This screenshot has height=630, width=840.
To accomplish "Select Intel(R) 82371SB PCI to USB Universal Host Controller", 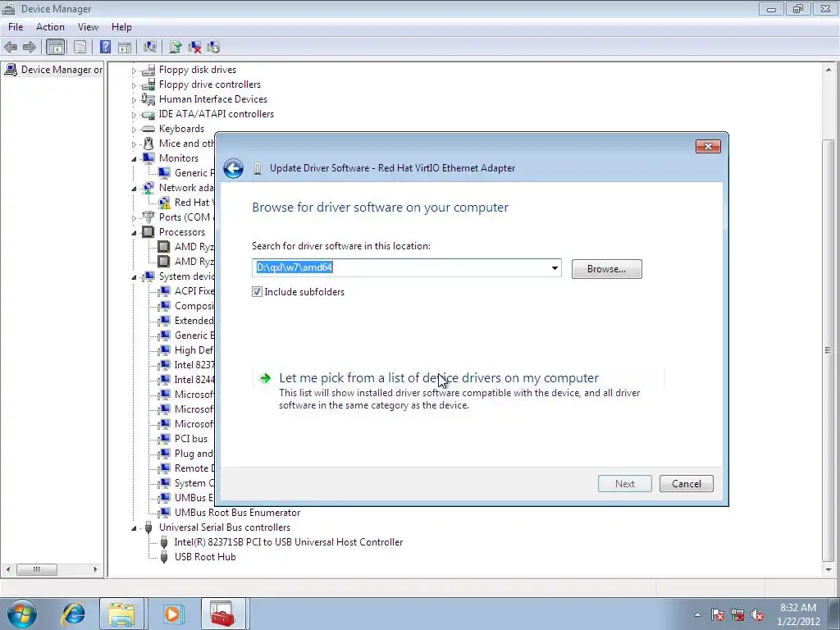I will (x=288, y=542).
